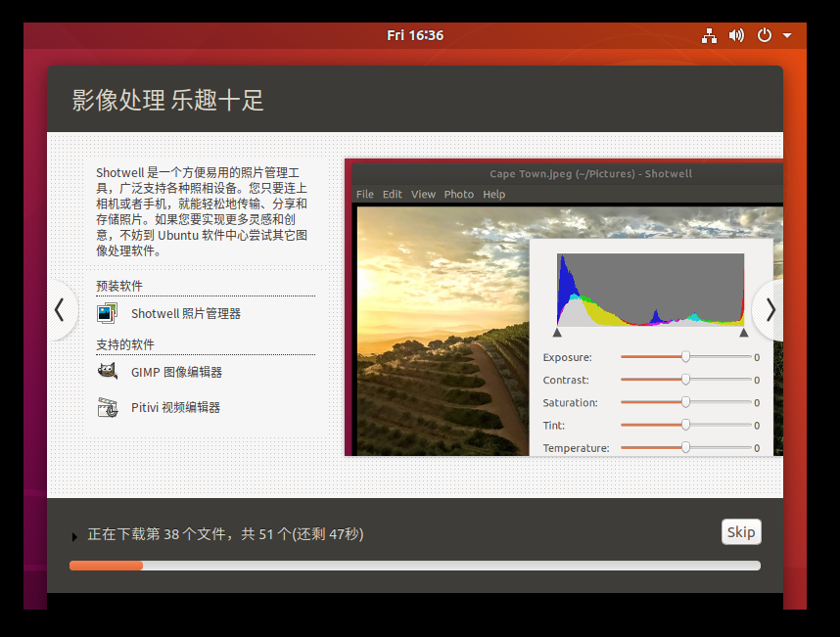The width and height of the screenshot is (840, 637).
Task: Click the Saturation slider handle
Action: [x=685, y=402]
